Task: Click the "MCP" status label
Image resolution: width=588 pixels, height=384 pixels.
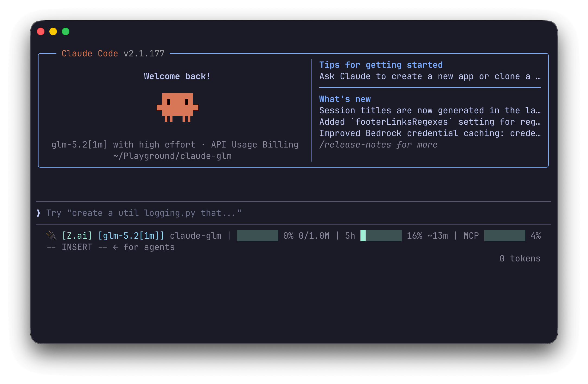Action: pos(471,236)
